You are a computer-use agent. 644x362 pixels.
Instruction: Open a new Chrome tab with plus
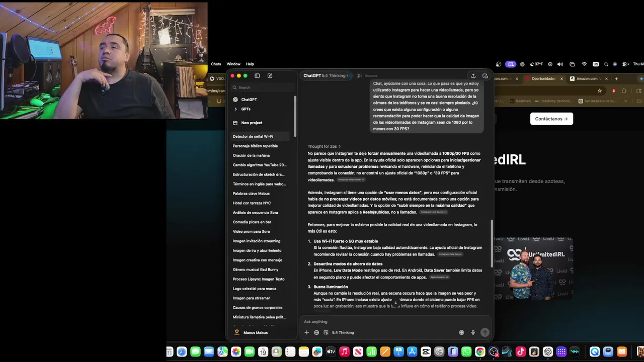point(616,79)
